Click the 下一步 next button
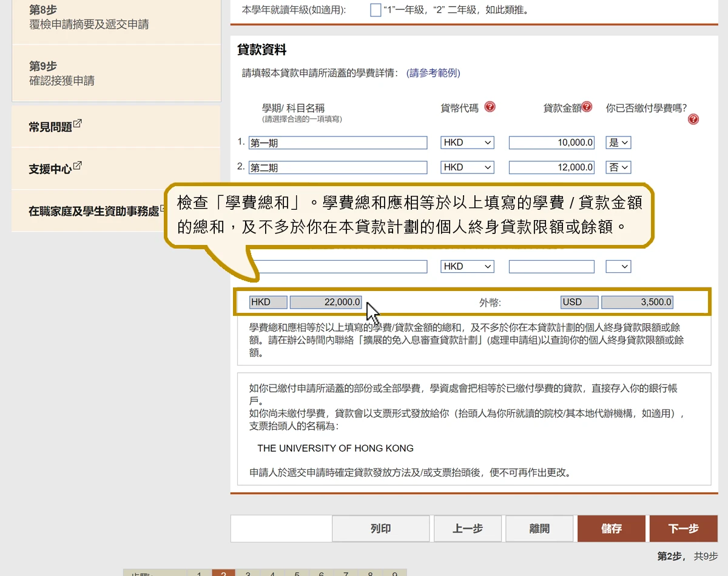This screenshot has width=728, height=576. 684,529
